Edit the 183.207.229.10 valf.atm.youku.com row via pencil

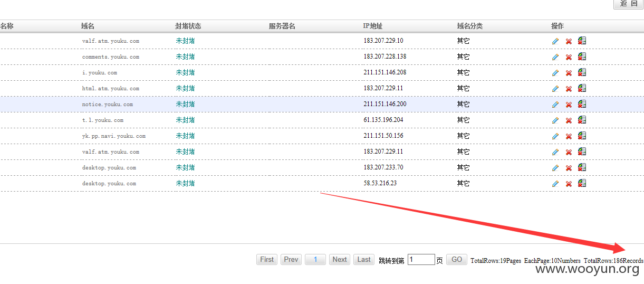(x=555, y=41)
